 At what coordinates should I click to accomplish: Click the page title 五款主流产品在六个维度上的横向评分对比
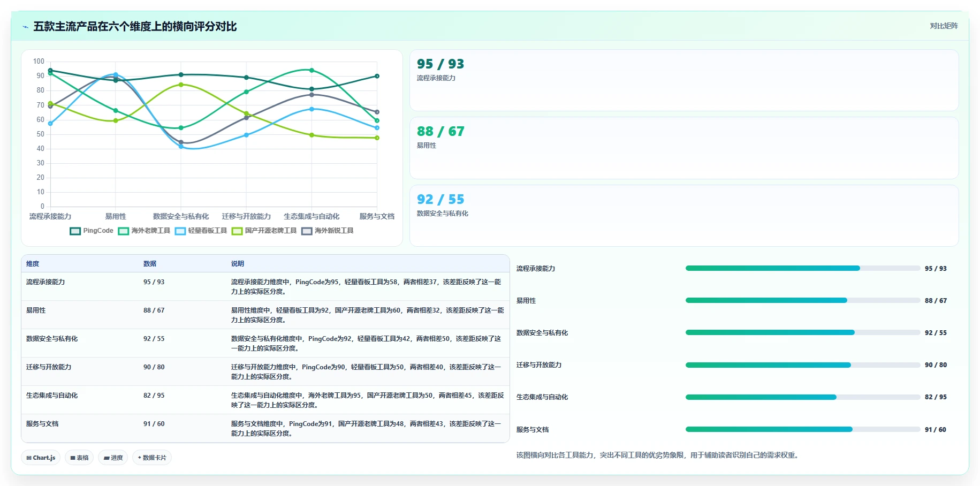point(135,26)
